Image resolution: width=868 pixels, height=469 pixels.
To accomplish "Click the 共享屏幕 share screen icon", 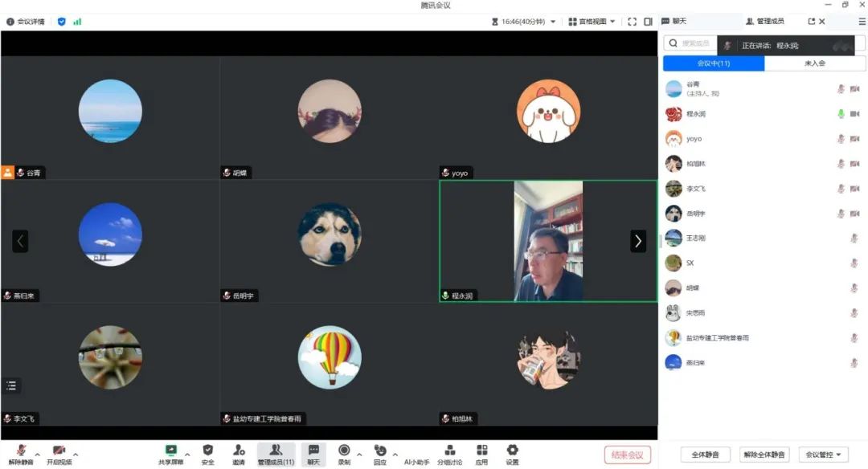I will (170, 451).
